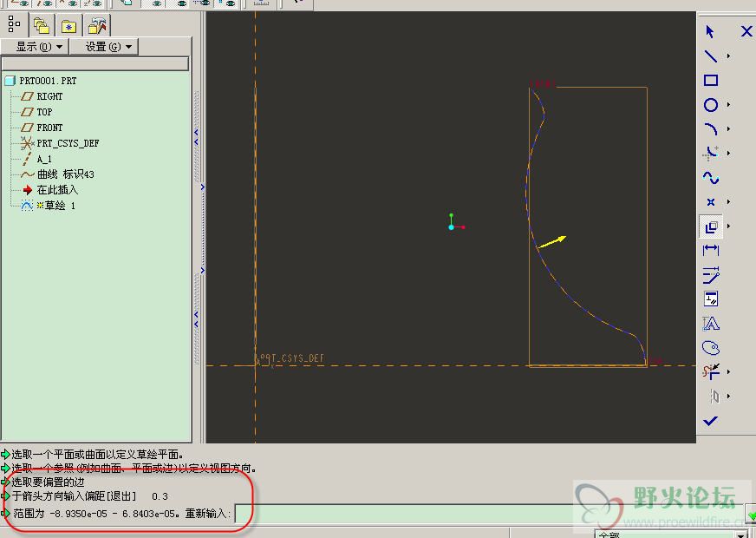Open the Modify dimension values tool
This screenshot has width=756, height=538.
[x=711, y=274]
